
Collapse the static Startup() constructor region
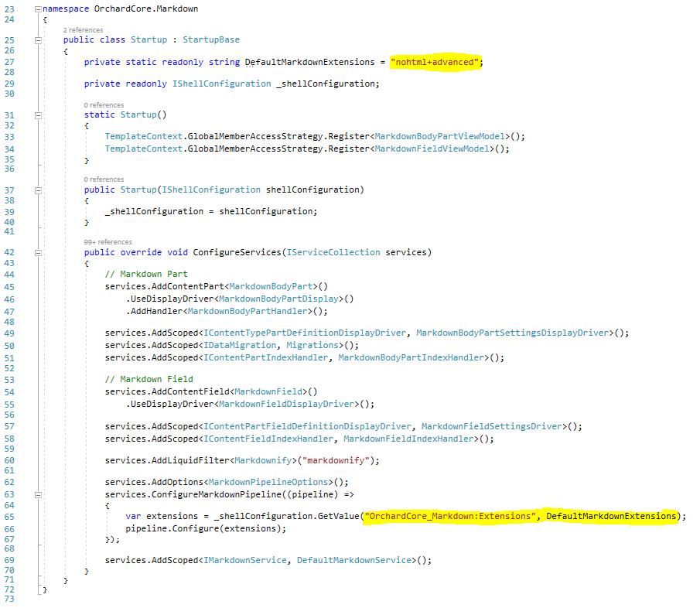[x=39, y=115]
